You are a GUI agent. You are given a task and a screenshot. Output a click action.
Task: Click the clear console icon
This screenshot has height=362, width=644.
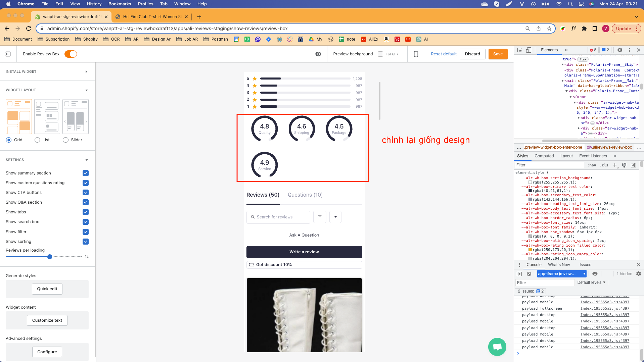coord(529,274)
